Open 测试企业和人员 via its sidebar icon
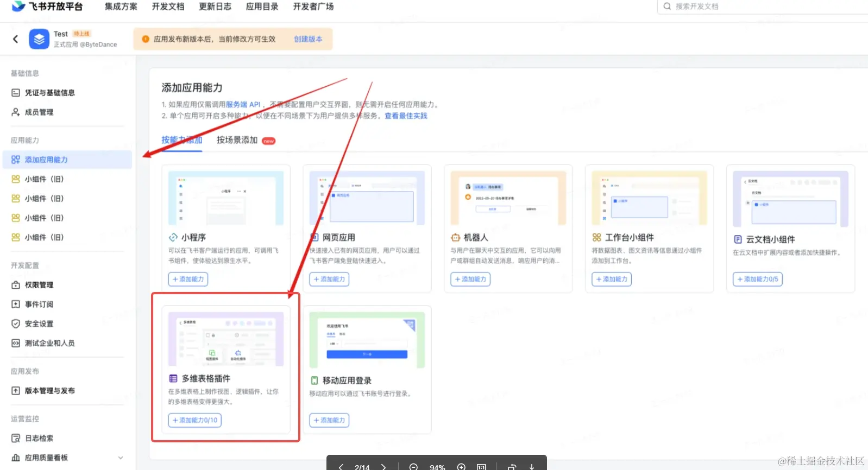 16,343
